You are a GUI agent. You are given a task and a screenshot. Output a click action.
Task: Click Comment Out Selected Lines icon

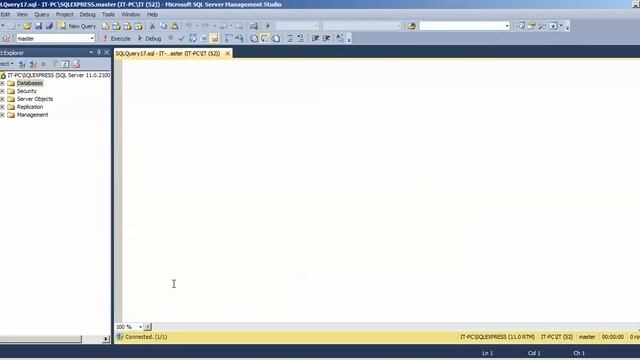pyautogui.click(x=290, y=38)
